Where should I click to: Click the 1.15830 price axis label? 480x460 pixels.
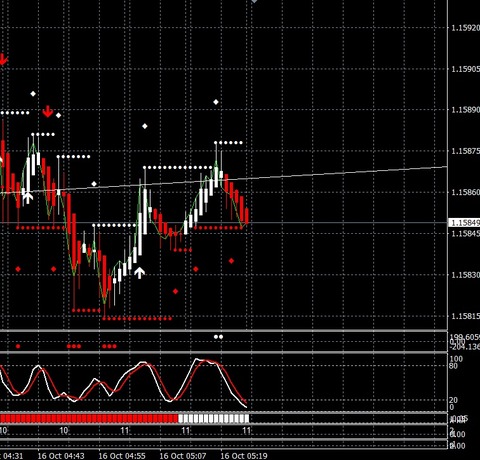coord(465,275)
